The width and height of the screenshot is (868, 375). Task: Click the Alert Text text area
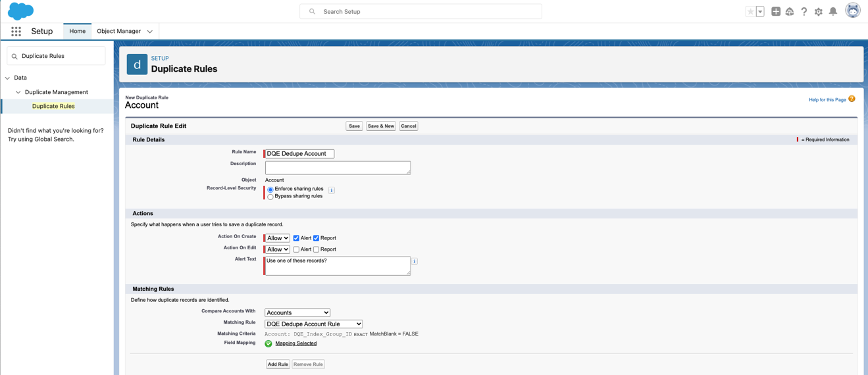coord(338,266)
